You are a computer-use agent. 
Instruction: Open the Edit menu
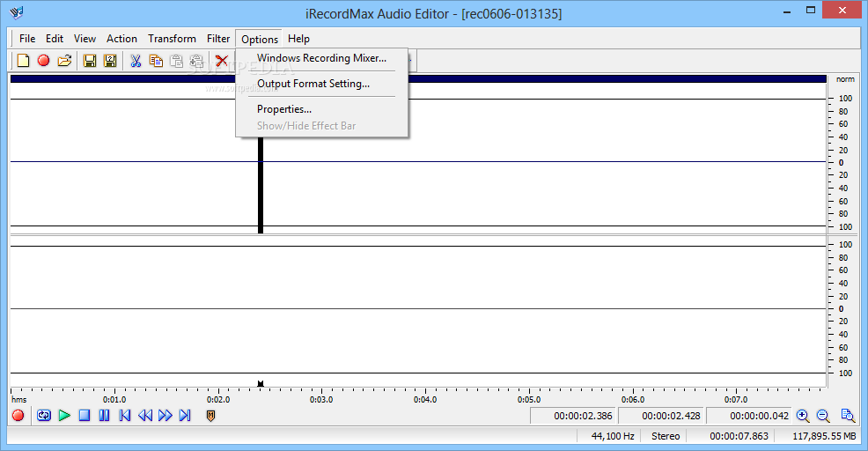[55, 39]
